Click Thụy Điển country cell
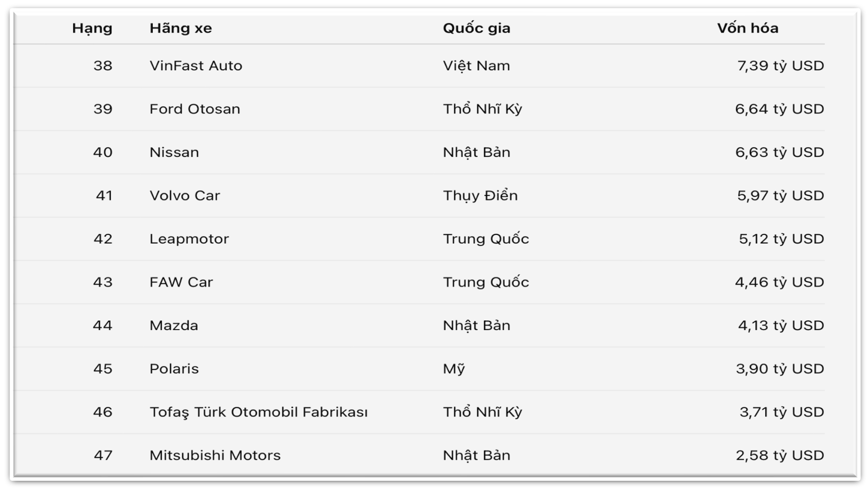The image size is (868, 488). pos(480,195)
